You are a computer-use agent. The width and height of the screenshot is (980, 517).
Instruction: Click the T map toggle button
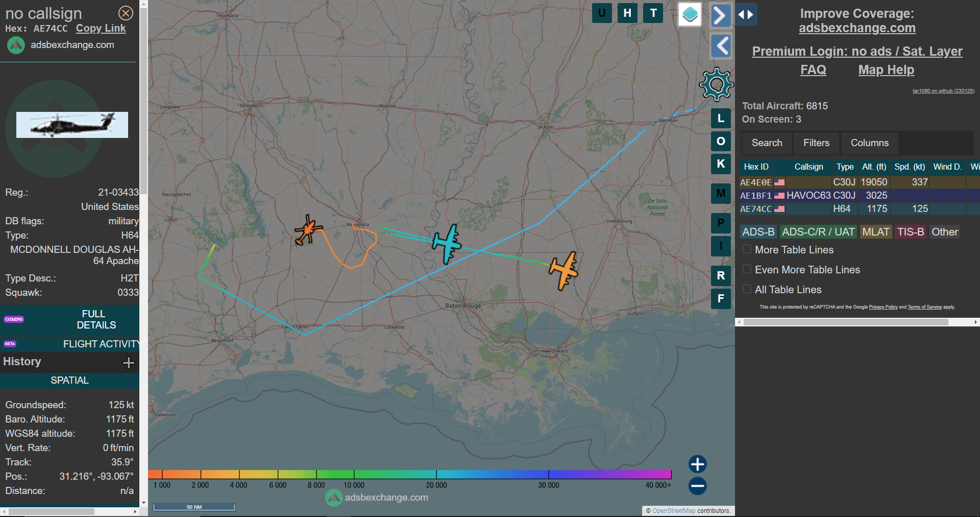(653, 13)
